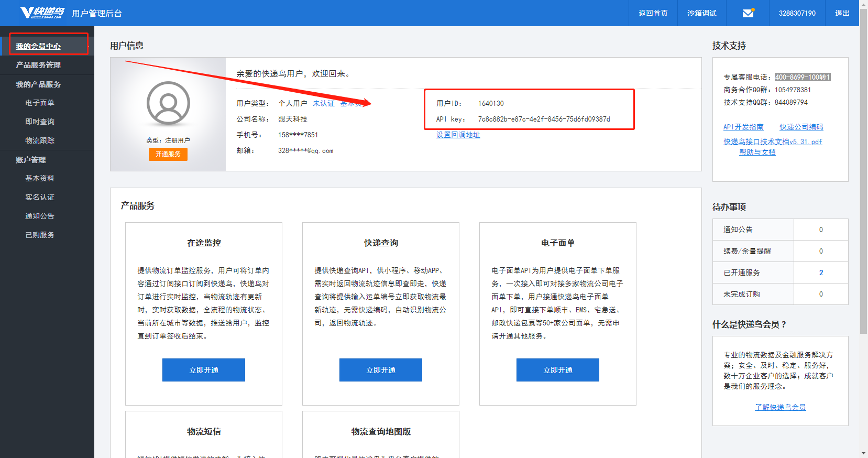
Task: Click the 用户ID value 1640130
Action: point(491,103)
